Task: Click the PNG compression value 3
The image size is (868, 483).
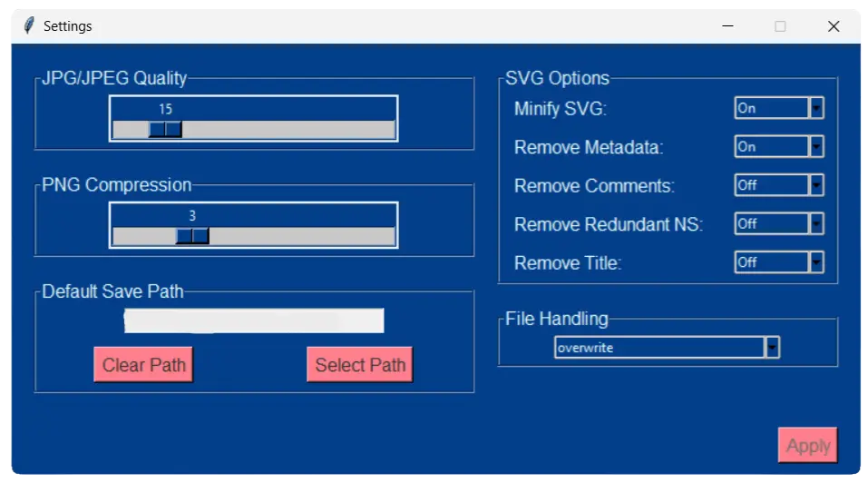Action: click(192, 215)
